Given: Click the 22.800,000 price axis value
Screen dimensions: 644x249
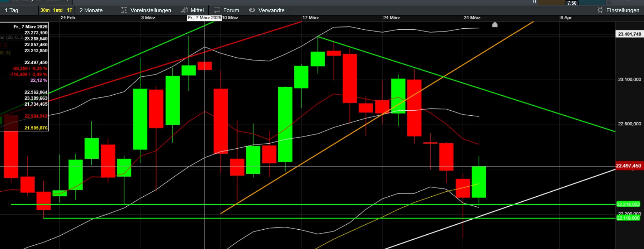Looking at the screenshot, I should pos(629,124).
